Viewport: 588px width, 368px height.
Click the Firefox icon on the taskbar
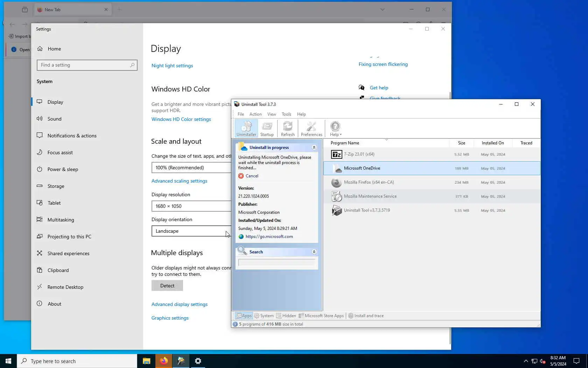tap(163, 361)
